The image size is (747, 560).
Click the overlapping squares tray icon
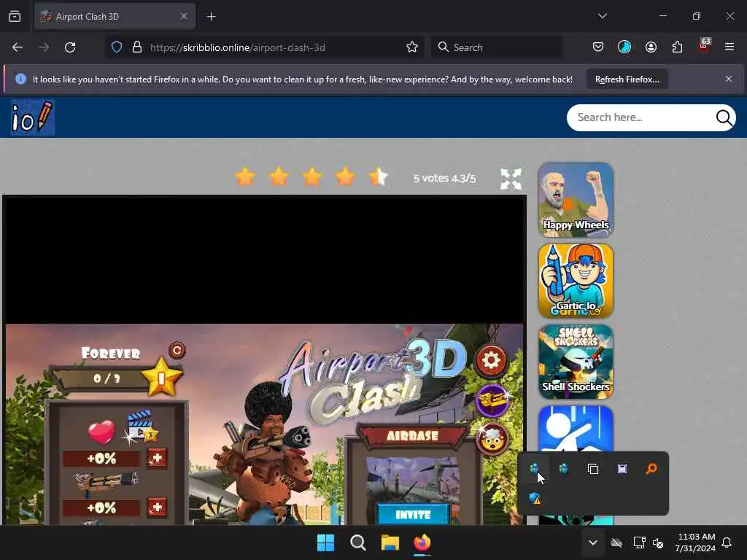click(x=592, y=469)
